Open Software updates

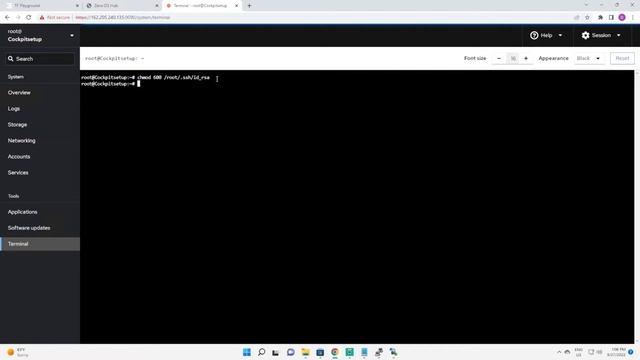pos(29,228)
